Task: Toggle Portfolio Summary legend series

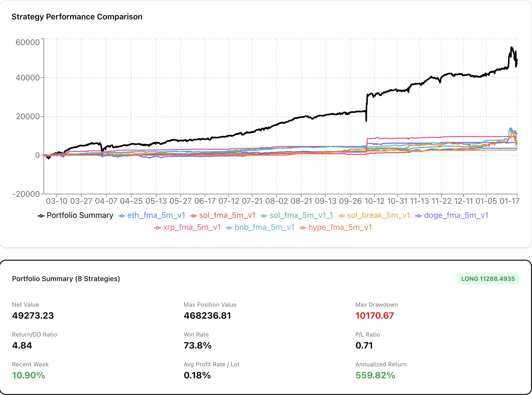Action: (x=80, y=215)
